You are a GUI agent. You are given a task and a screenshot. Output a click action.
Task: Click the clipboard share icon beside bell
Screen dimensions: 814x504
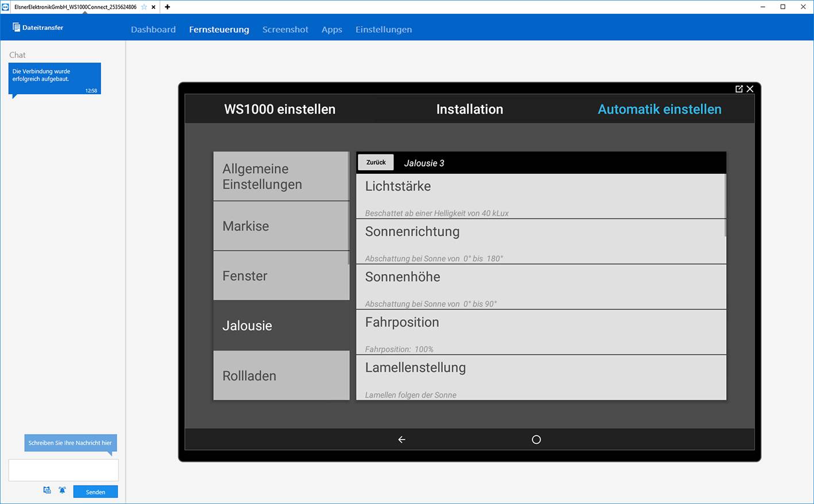tap(47, 490)
